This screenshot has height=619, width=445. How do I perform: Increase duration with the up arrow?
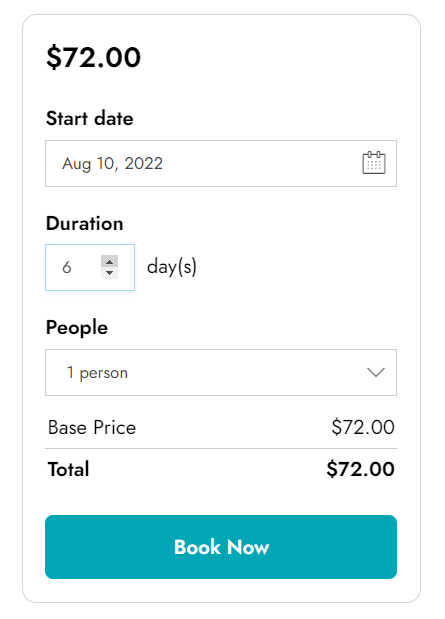109,261
